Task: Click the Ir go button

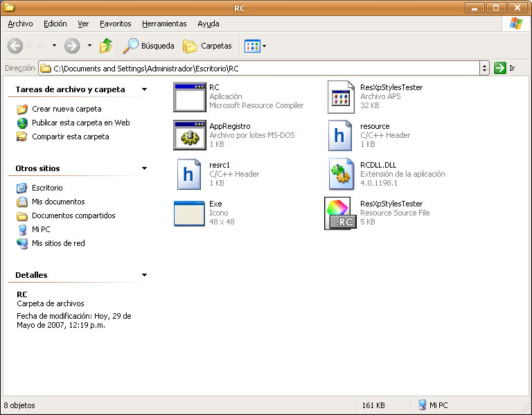Action: pyautogui.click(x=504, y=68)
